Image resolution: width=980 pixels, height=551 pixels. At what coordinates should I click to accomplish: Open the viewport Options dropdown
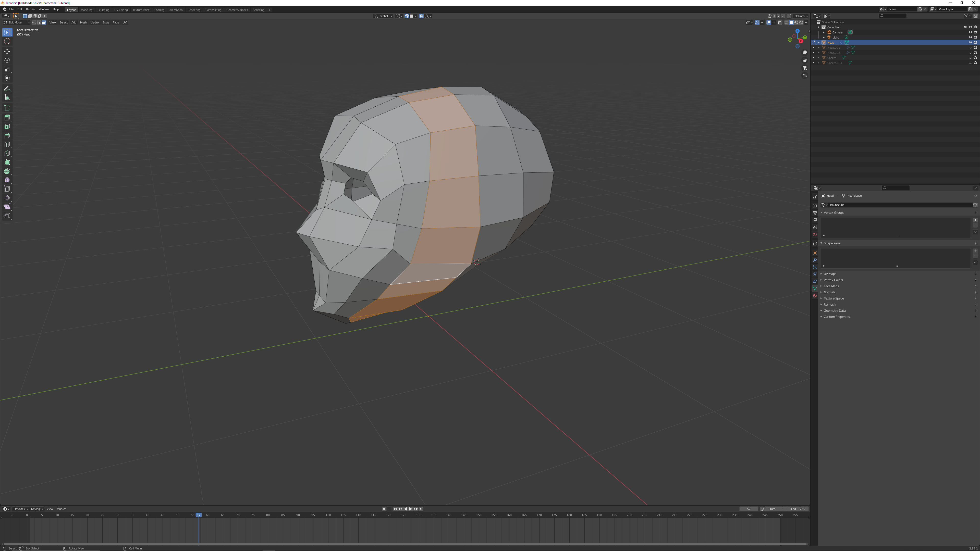pos(801,16)
